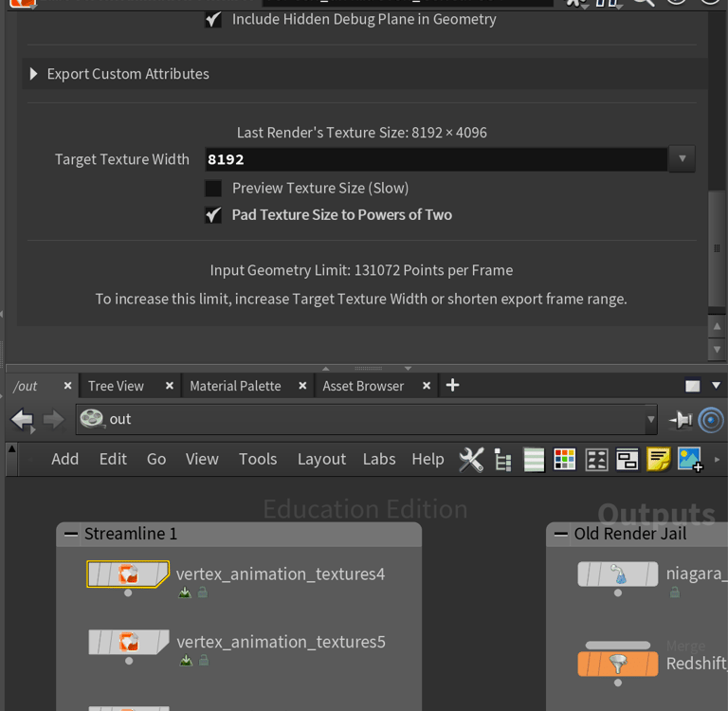
Task: Click parameter pane scrollbar thumb
Action: point(717,248)
